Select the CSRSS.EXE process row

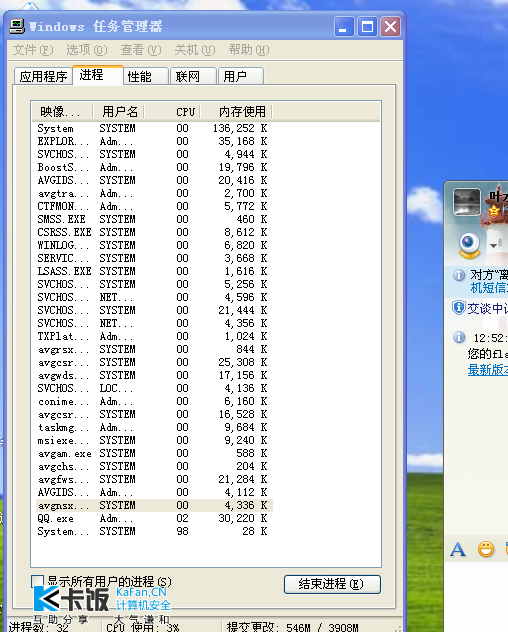pyautogui.click(x=154, y=232)
